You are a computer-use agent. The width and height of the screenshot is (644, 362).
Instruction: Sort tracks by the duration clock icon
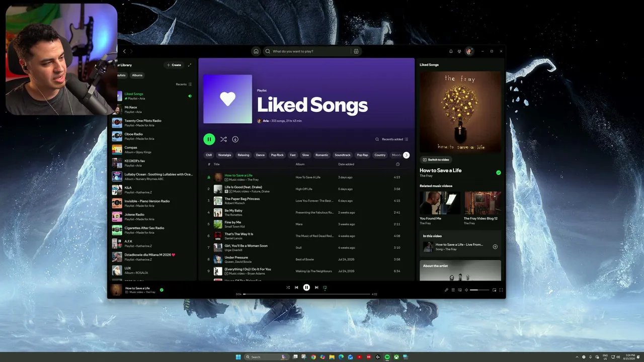pyautogui.click(x=397, y=164)
